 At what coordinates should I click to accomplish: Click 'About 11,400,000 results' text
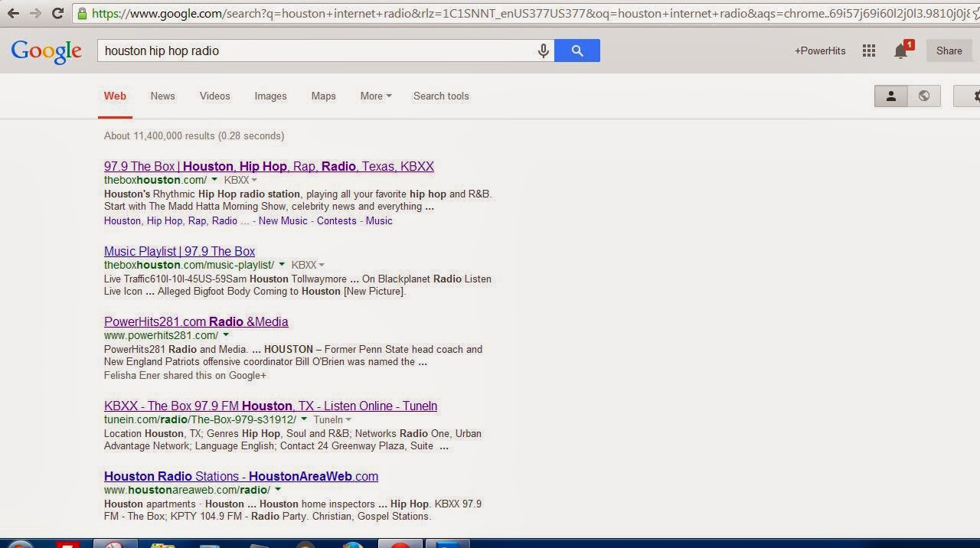pos(159,135)
